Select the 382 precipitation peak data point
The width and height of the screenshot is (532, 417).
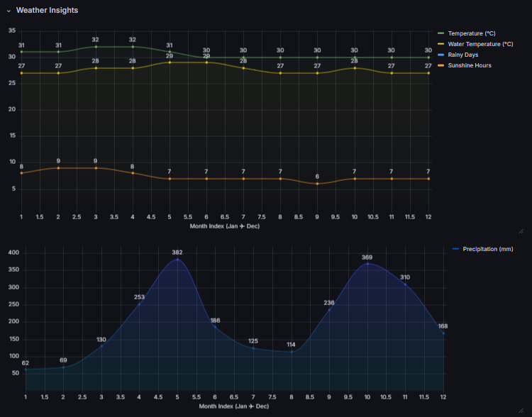177,260
